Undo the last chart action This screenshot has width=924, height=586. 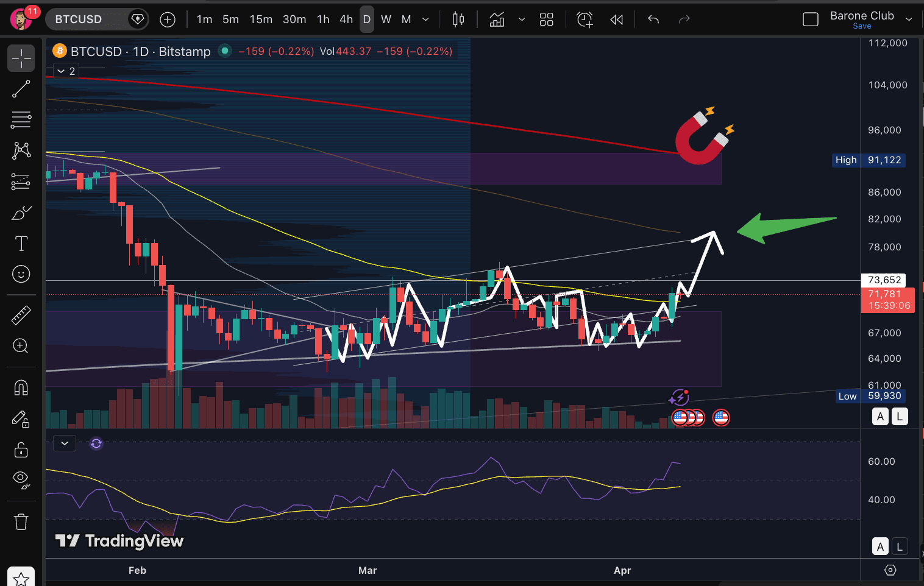(x=653, y=19)
